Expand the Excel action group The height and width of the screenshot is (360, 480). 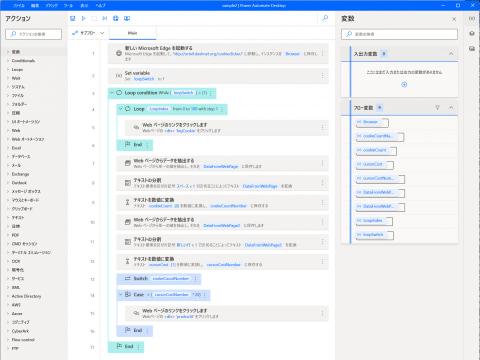8,148
